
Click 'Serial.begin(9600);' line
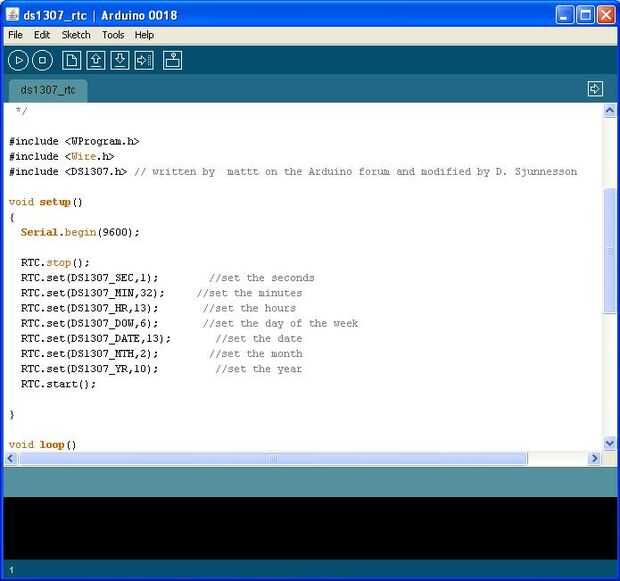tap(80, 232)
